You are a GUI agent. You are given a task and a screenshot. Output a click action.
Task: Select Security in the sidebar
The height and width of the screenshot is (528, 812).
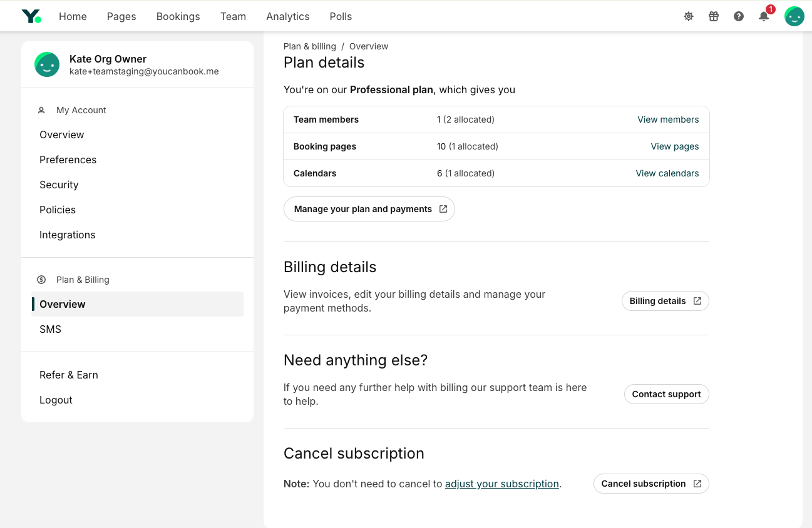click(59, 185)
